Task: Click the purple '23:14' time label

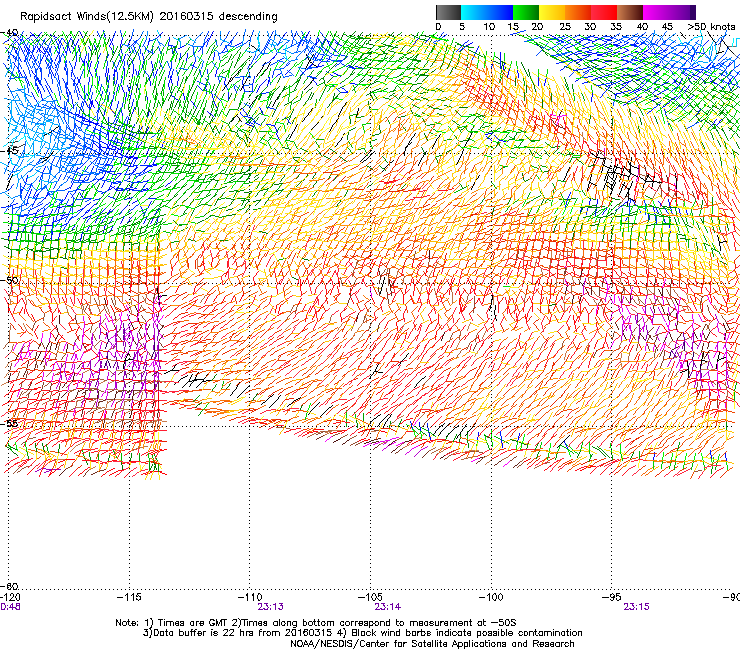Action: (x=387, y=607)
